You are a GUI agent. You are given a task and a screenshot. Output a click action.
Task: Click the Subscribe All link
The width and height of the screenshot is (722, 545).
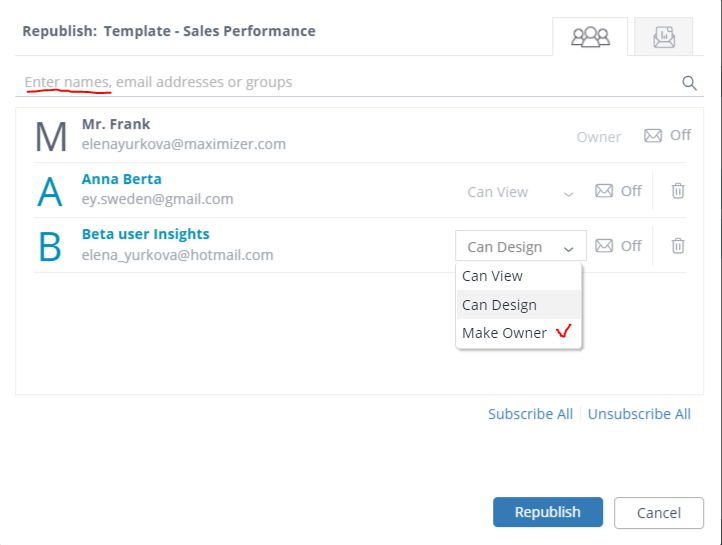530,414
